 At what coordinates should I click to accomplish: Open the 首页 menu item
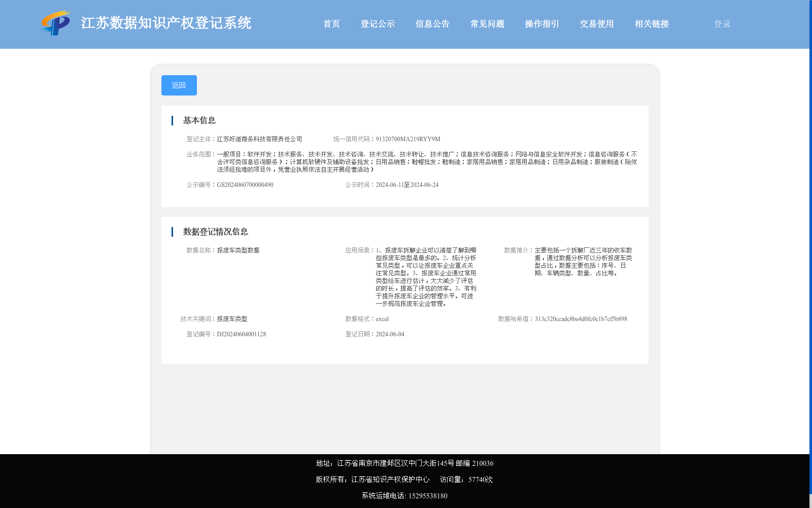point(331,24)
